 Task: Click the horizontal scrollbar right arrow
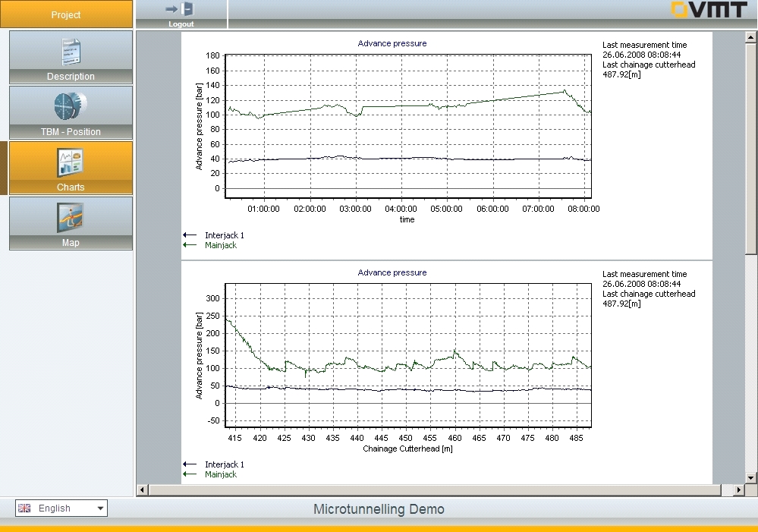point(740,490)
